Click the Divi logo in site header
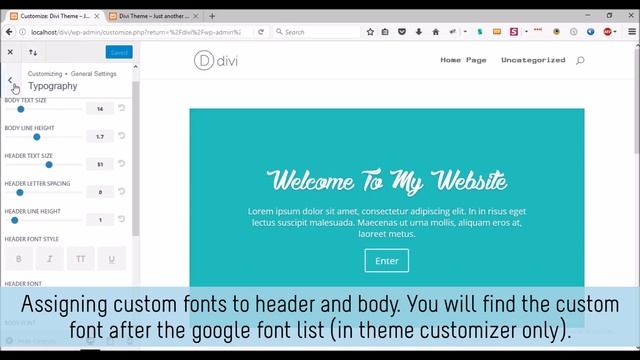 point(216,60)
